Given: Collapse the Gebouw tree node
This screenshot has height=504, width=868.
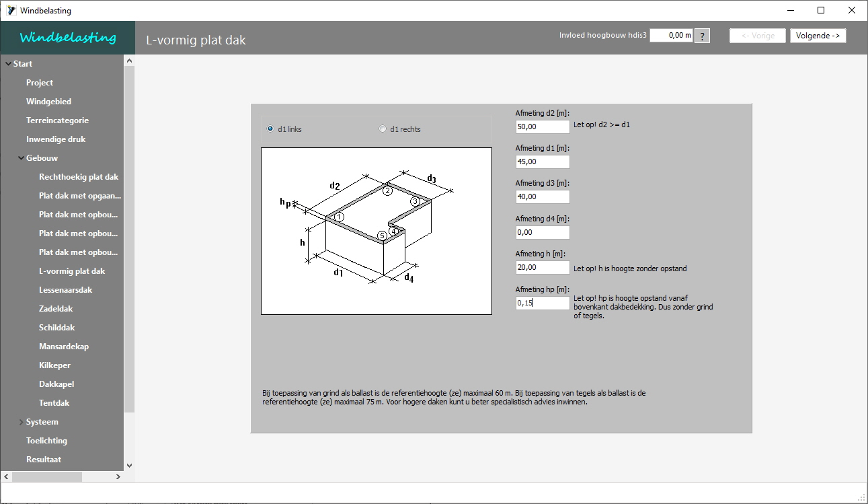Looking at the screenshot, I should coord(21,158).
